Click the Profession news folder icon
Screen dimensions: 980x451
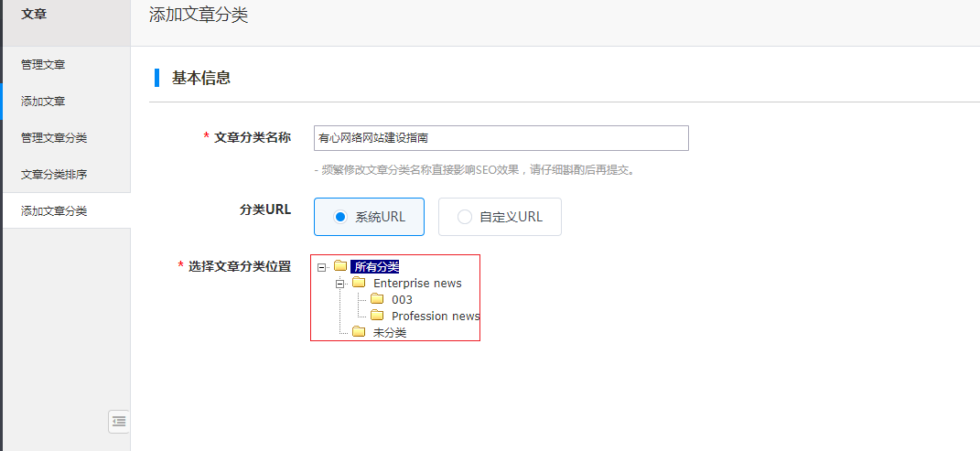coord(377,316)
